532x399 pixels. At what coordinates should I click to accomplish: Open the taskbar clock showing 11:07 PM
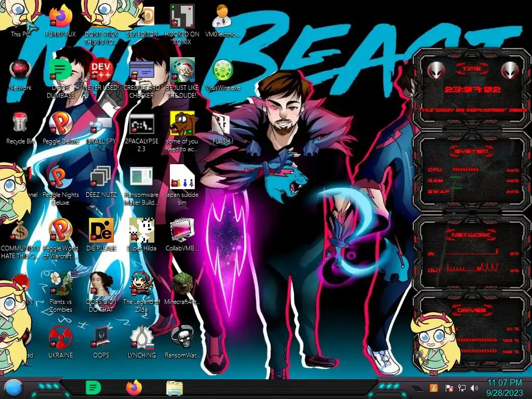[504, 388]
